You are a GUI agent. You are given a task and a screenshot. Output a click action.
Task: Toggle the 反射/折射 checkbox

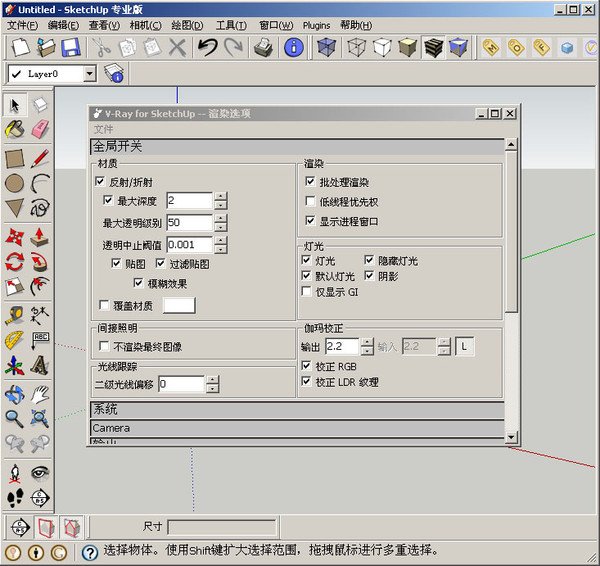[x=100, y=181]
